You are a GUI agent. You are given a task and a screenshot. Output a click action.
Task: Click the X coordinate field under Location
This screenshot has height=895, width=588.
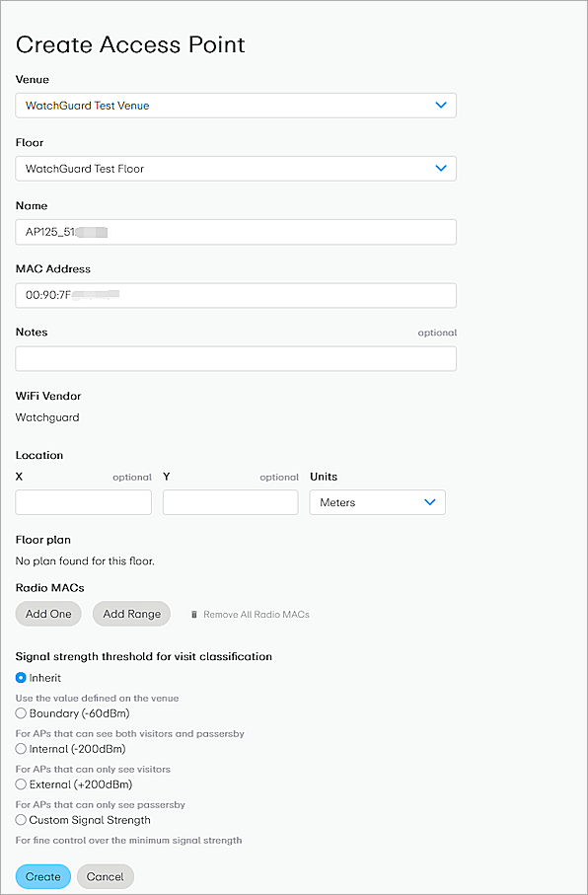83,502
